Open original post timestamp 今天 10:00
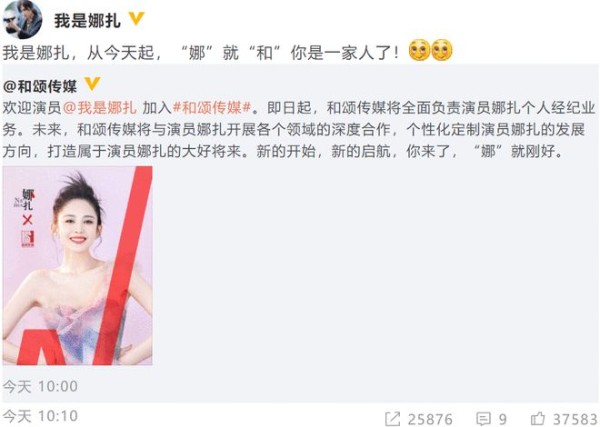Viewport: 600px width, 427px height. 40,386
